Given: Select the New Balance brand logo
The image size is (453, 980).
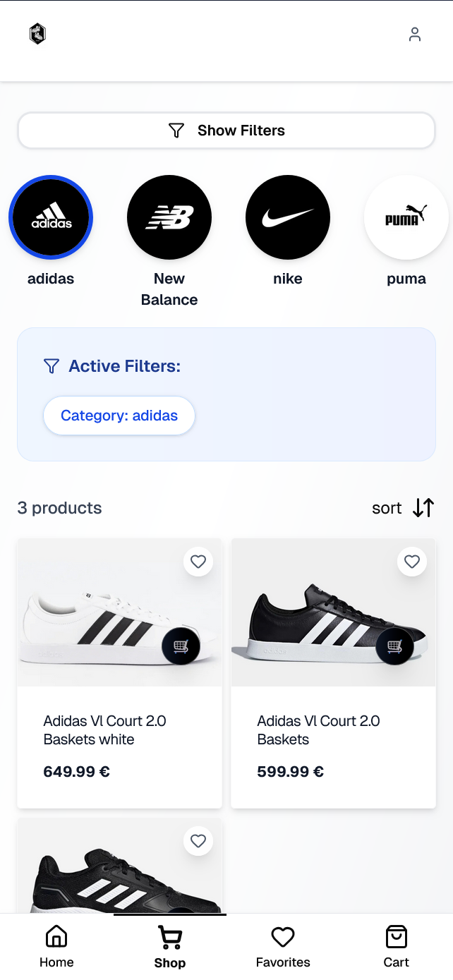Looking at the screenshot, I should 169,218.
